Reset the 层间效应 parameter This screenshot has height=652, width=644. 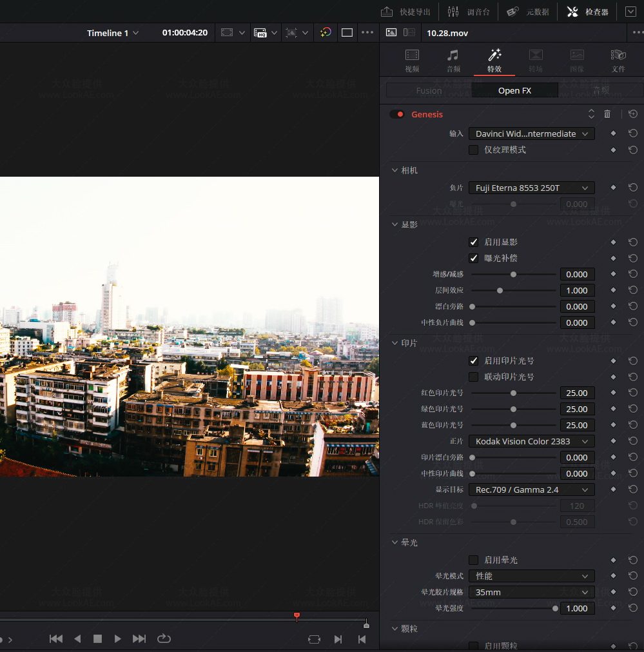point(633,290)
